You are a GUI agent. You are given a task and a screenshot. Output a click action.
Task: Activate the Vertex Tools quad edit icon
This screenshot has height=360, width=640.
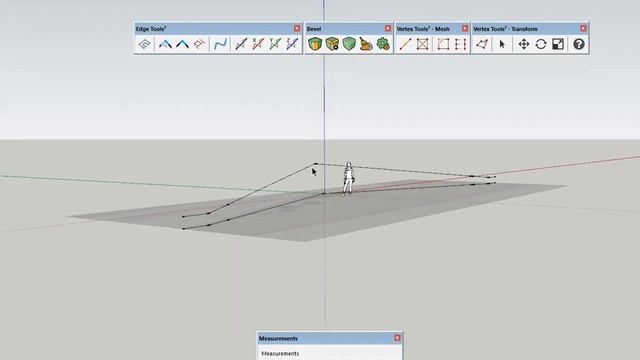482,44
